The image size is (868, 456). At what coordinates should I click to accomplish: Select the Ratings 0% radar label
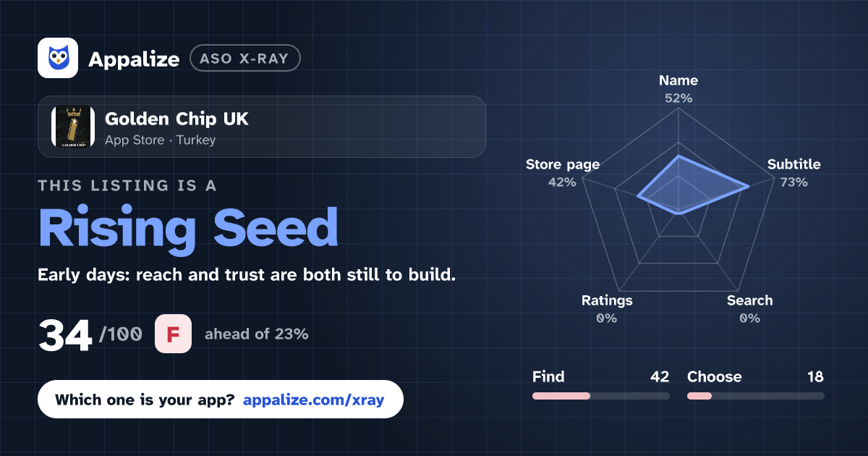[606, 309]
